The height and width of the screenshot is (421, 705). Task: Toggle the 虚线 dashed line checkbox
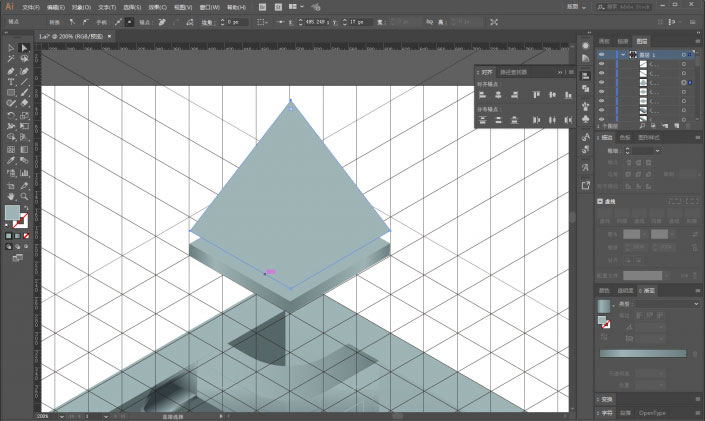(600, 201)
